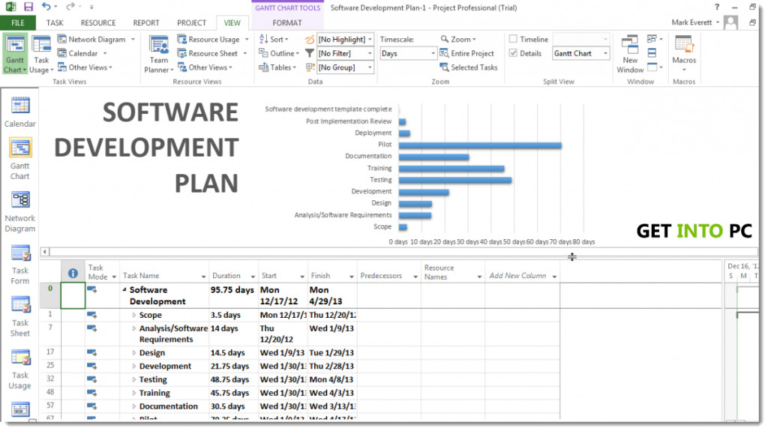Open Resource Usage view
Screen dimensions: 768x431
209,39
